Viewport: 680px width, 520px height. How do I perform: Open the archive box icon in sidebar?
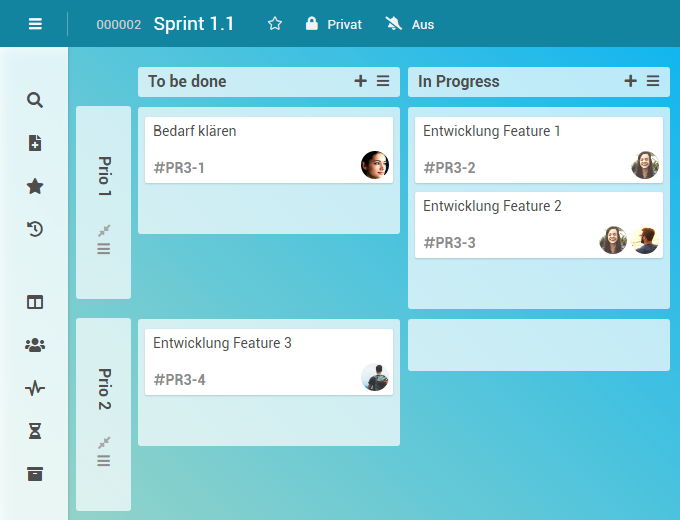[x=35, y=474]
